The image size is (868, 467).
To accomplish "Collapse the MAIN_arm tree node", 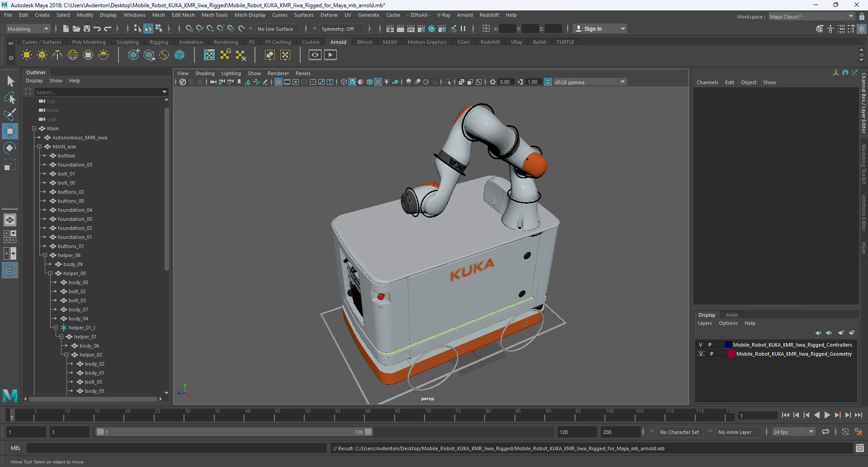I will click(39, 147).
